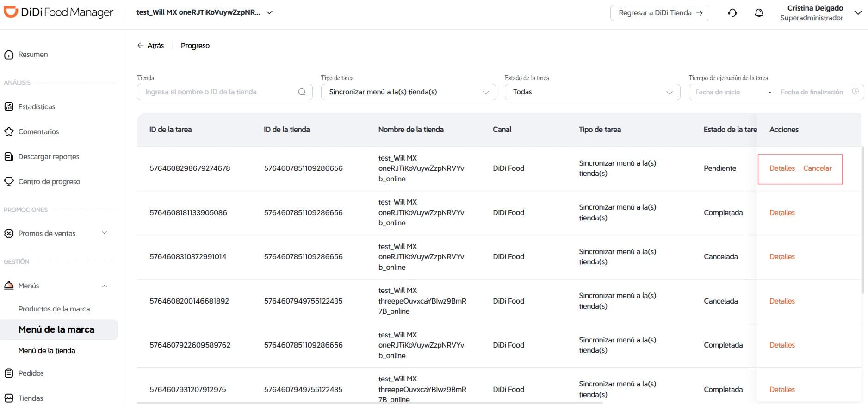Screen dimensions: 868x404
Task: Open Detalles for task 5764607931207912975
Action: click(782, 390)
